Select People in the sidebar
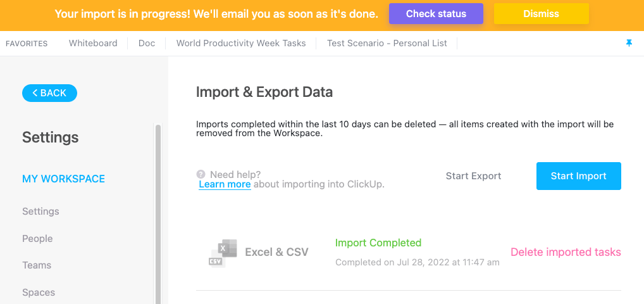This screenshot has width=644, height=304. pos(37,239)
